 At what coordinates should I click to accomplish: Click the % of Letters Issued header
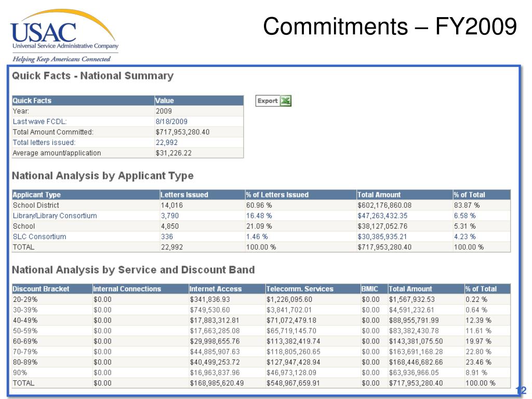(301, 195)
